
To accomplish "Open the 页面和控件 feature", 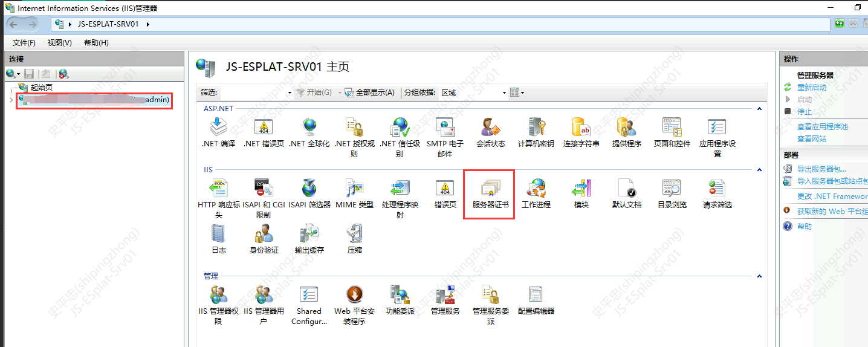I will click(x=672, y=133).
